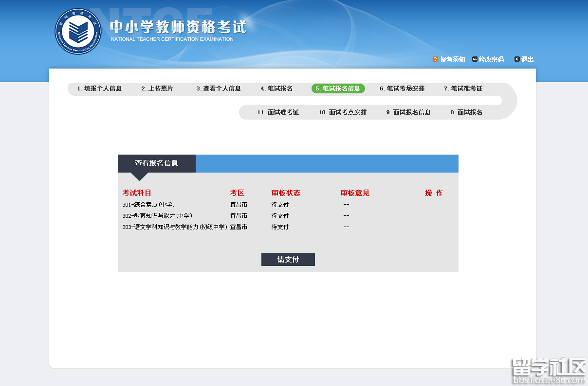Click 退出 to log out
Viewport: 588px width, 386px height.
[x=527, y=59]
